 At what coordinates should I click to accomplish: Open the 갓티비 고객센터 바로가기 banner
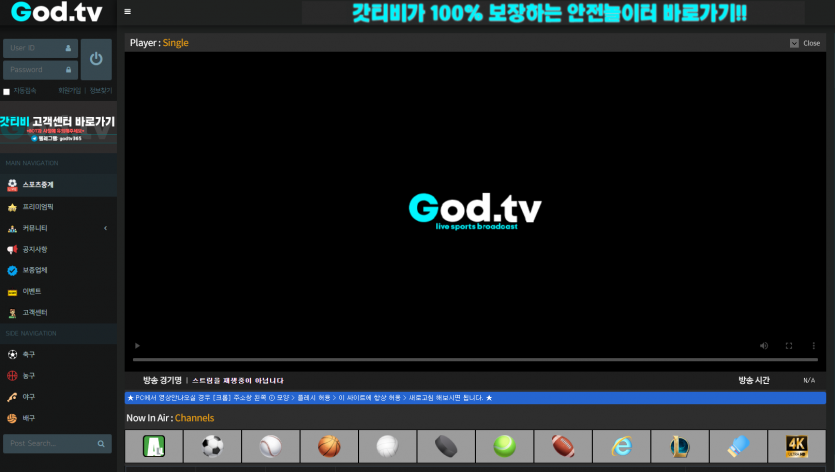pos(58,127)
